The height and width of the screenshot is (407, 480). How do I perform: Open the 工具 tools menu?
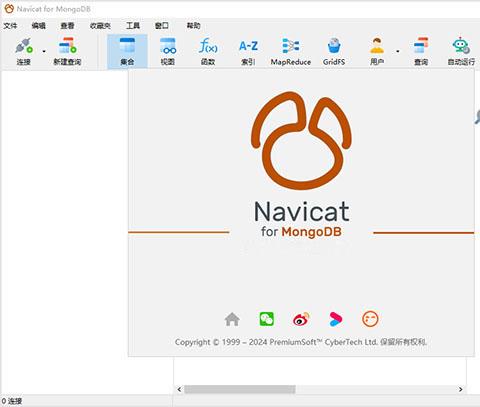pos(133,26)
